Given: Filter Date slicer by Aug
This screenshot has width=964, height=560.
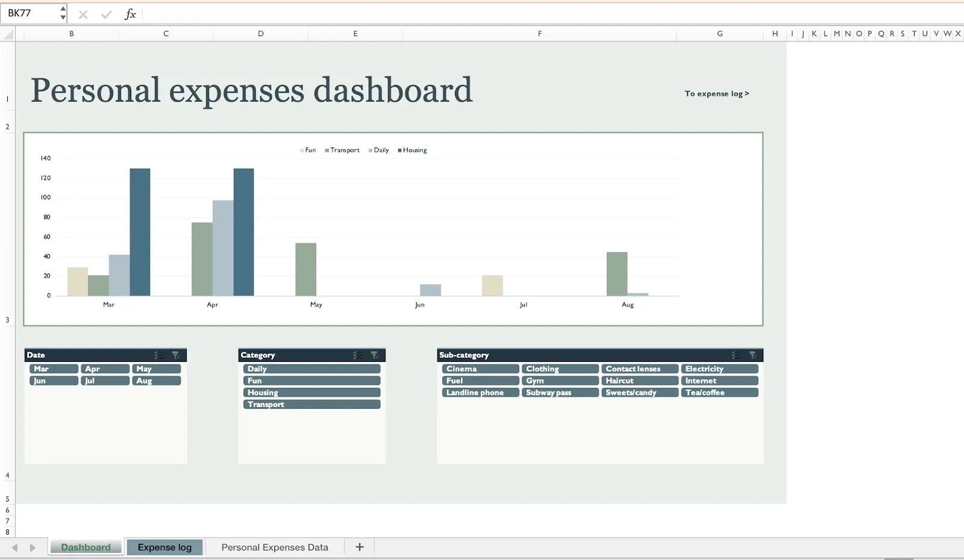Looking at the screenshot, I should (x=157, y=381).
